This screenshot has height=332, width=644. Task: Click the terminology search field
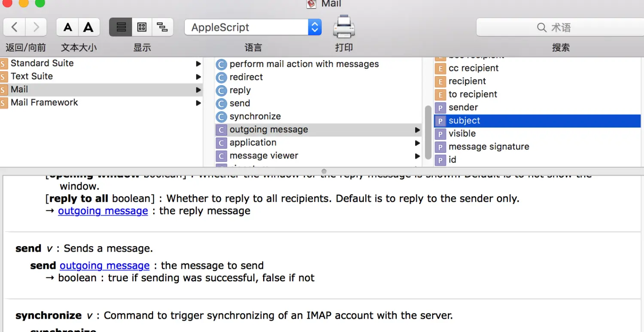(x=560, y=27)
